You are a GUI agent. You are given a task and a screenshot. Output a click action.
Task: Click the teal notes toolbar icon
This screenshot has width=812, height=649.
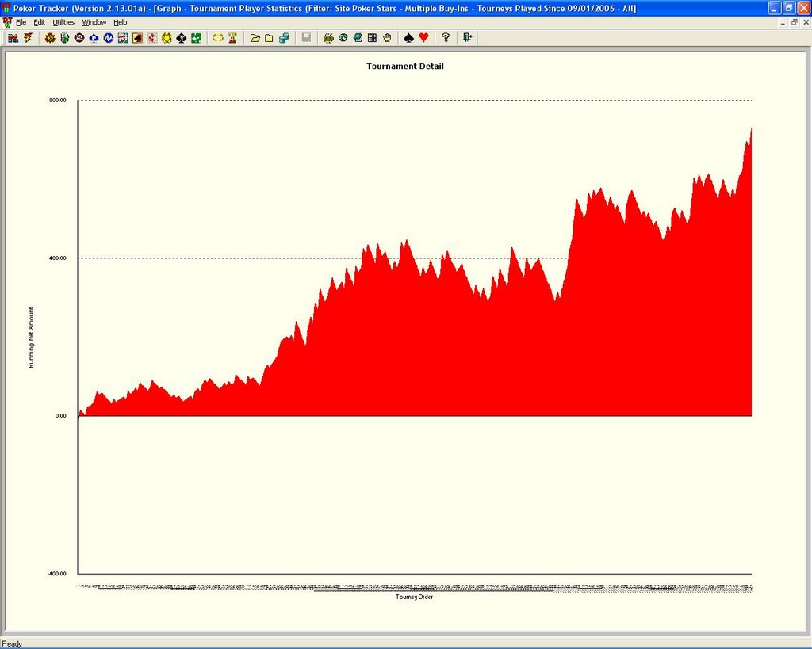point(358,38)
